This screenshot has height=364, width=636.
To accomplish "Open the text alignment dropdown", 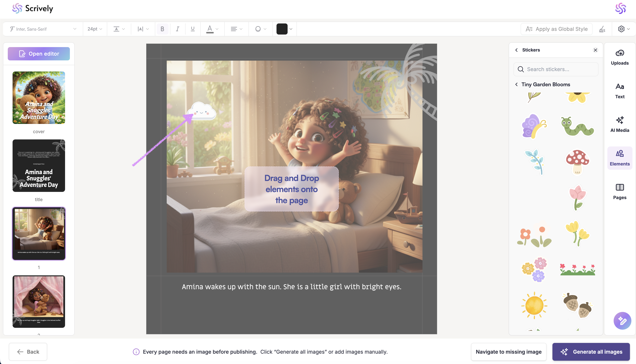I will pos(236,29).
